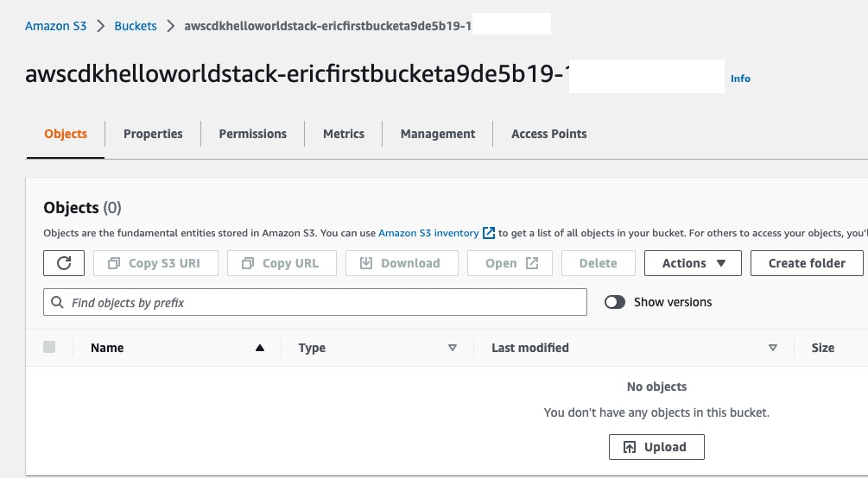The image size is (868, 478).
Task: Click the Size column header
Action: click(822, 348)
